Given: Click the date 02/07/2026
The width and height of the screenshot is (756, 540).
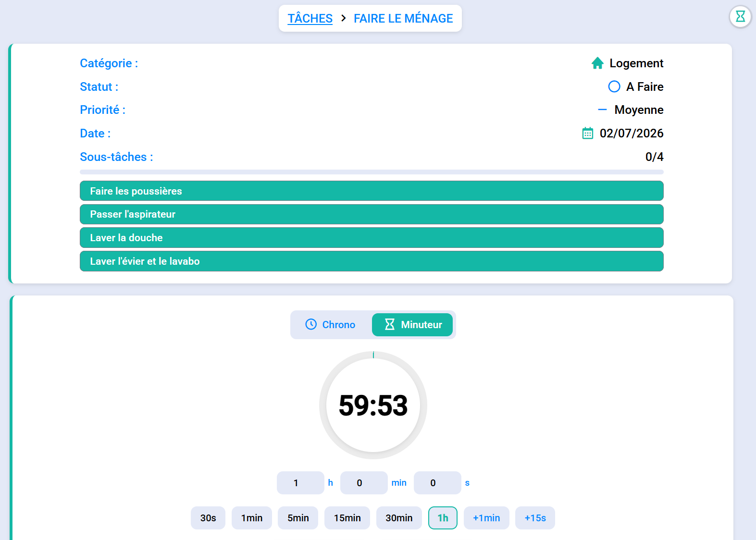Looking at the screenshot, I should point(632,133).
